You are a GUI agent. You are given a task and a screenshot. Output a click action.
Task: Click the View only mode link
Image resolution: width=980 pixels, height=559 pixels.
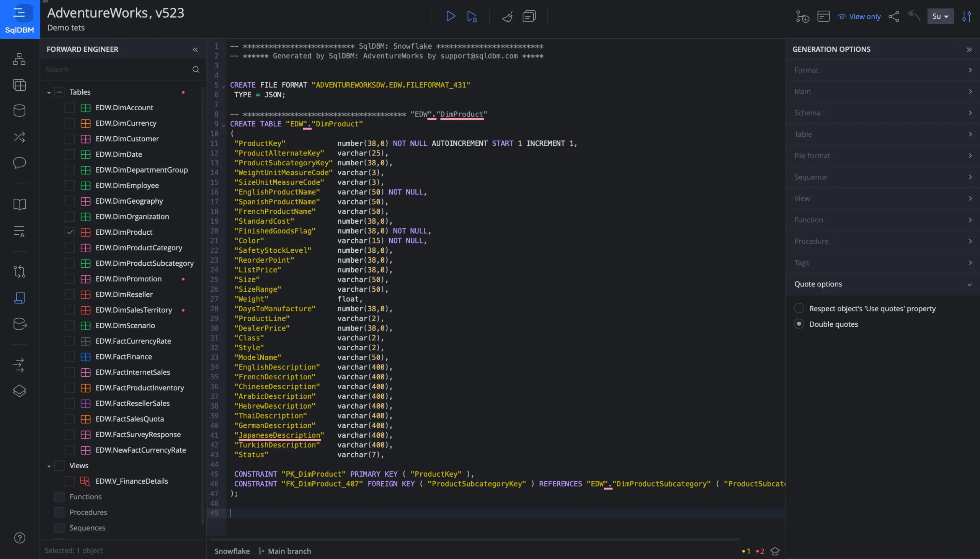pos(859,16)
